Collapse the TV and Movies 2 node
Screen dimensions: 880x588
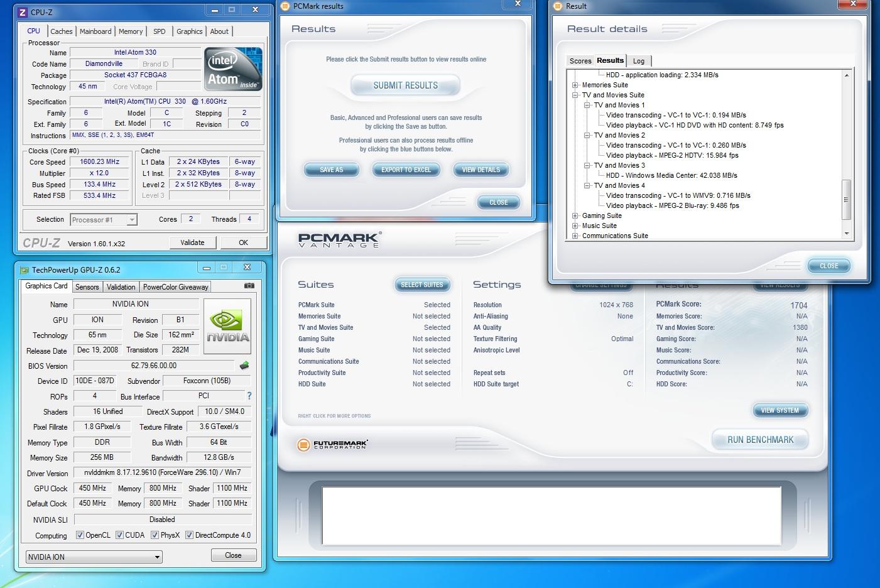coord(587,135)
